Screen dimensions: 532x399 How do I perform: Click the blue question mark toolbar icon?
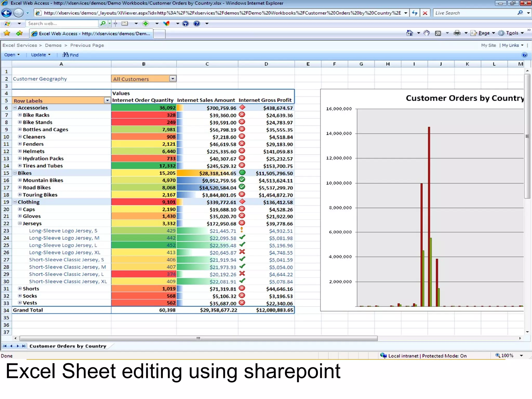(x=197, y=24)
